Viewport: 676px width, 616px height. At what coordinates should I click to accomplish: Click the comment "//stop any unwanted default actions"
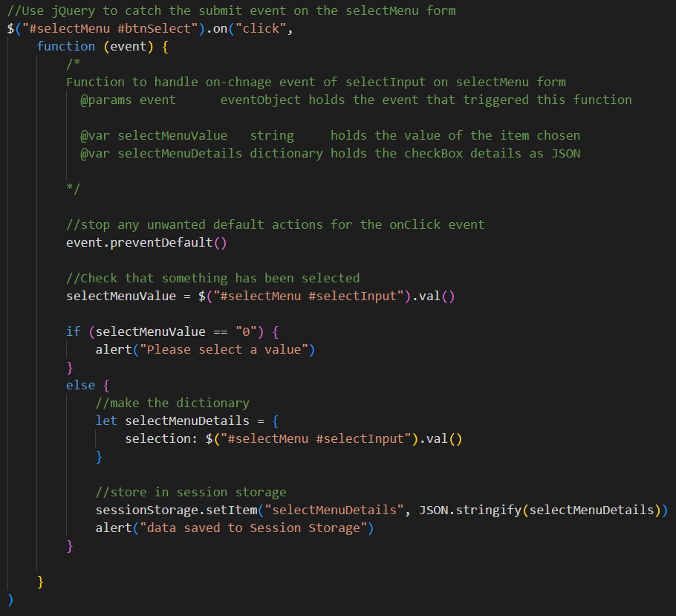pos(275,224)
